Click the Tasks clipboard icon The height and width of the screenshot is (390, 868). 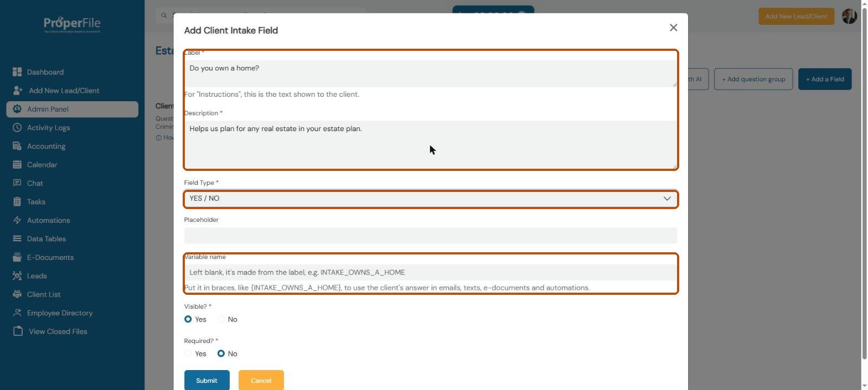(17, 202)
